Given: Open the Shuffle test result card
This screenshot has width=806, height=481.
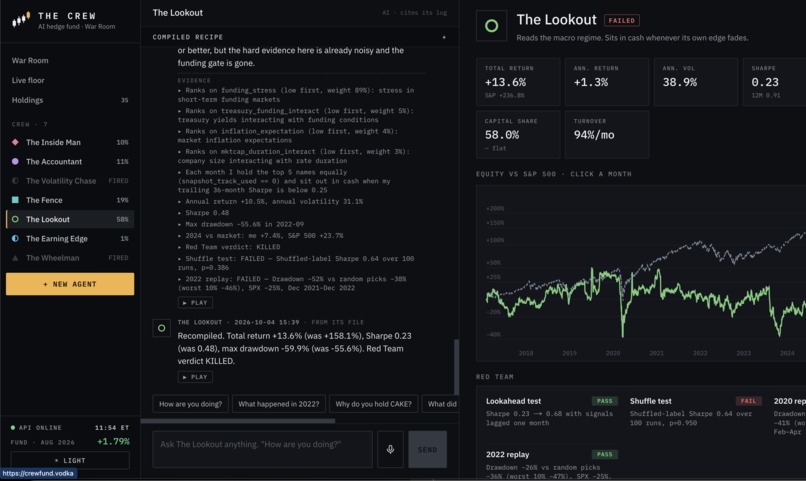Looking at the screenshot, I should [696, 412].
